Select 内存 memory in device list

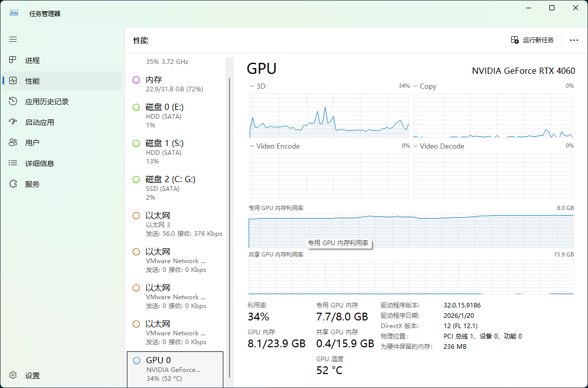tap(176, 84)
